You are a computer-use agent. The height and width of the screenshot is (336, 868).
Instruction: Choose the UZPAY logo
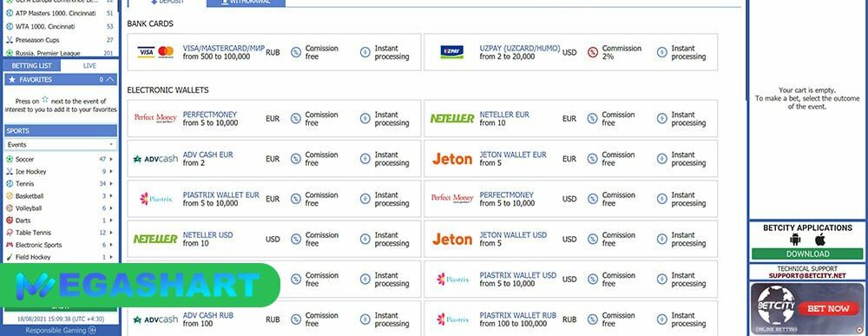click(x=451, y=52)
